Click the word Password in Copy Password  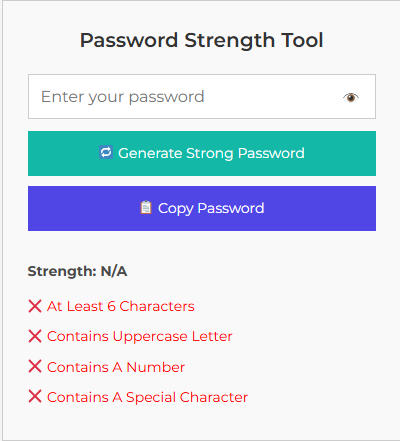click(x=231, y=208)
